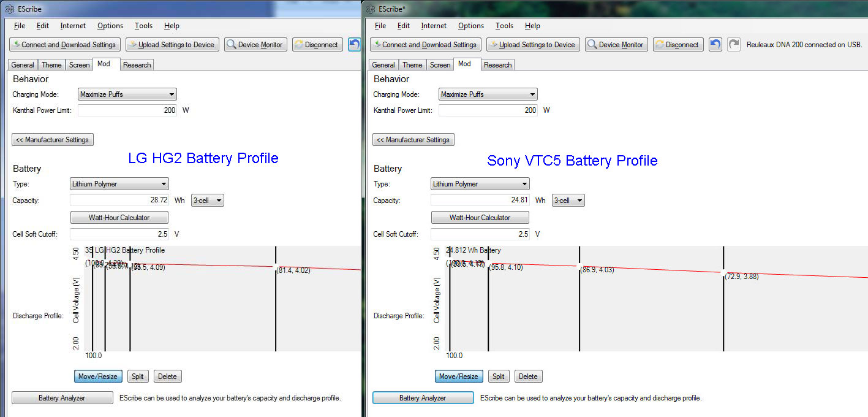Click Disconnect in the left window
The image size is (868, 417).
pyautogui.click(x=317, y=44)
